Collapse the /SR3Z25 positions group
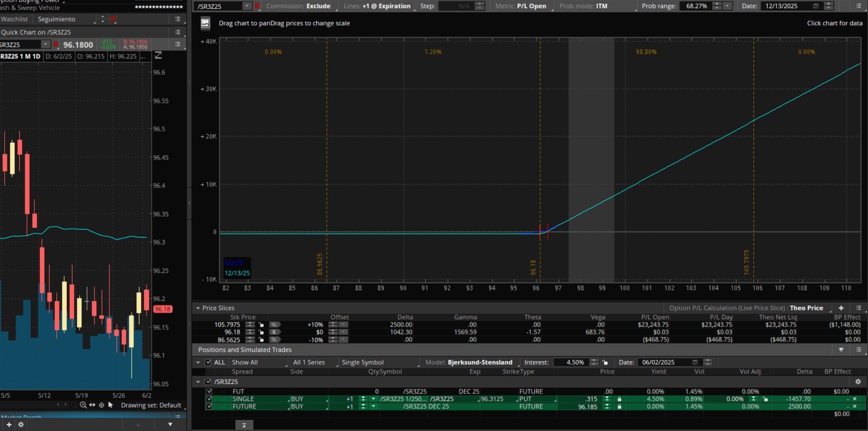 [x=198, y=382]
